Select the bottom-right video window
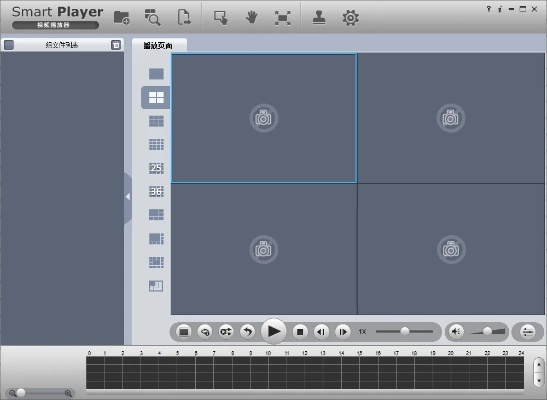Viewport: 547px width, 400px height. (451, 249)
